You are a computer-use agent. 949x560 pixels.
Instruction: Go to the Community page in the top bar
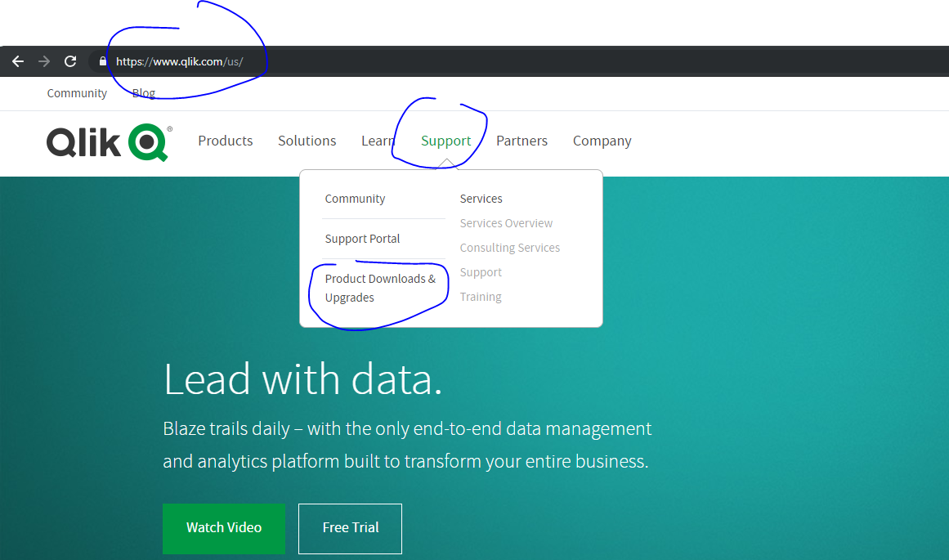point(76,92)
